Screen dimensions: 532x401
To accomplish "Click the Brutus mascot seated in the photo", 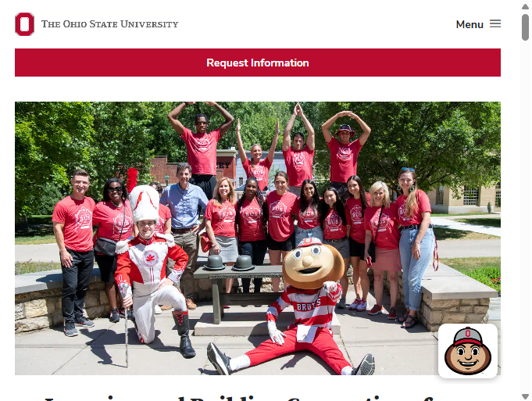I will 298,306.
